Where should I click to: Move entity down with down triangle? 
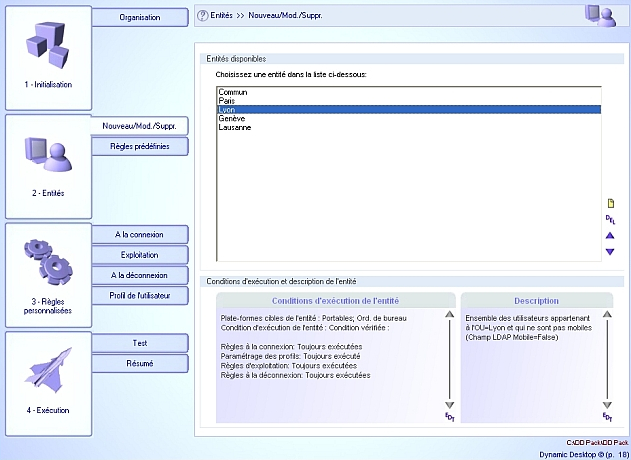(610, 252)
